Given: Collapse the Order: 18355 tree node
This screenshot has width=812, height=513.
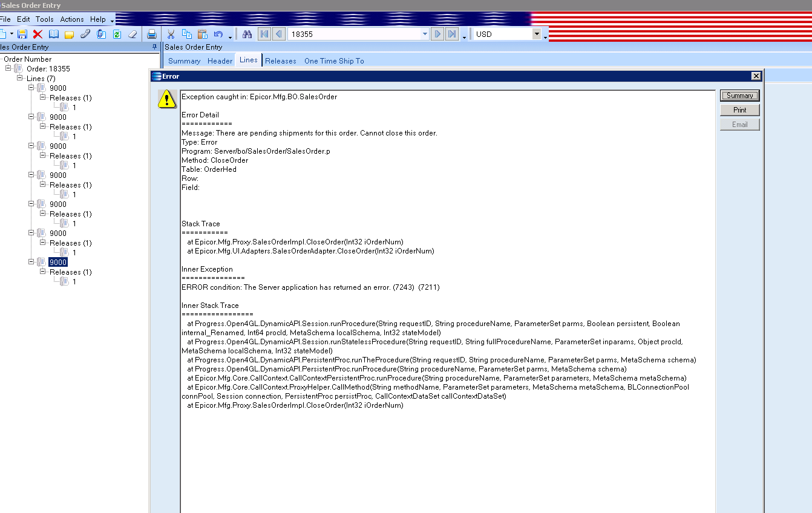Looking at the screenshot, I should click(8, 68).
